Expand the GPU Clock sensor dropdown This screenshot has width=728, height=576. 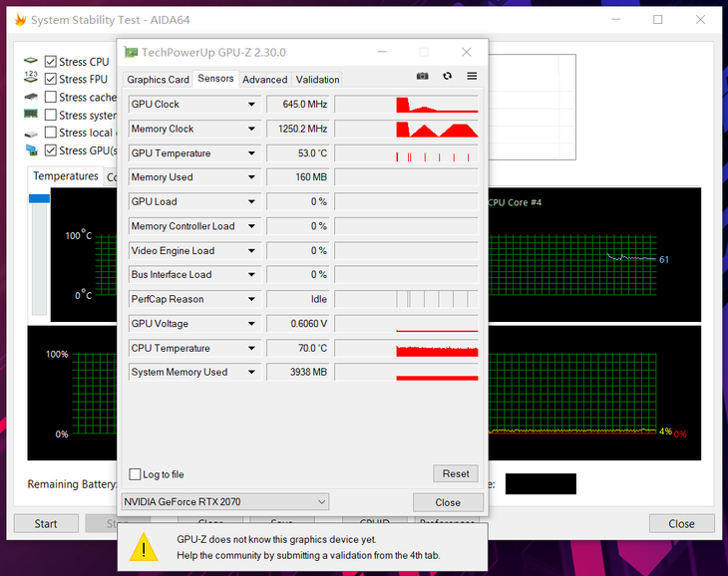252,105
